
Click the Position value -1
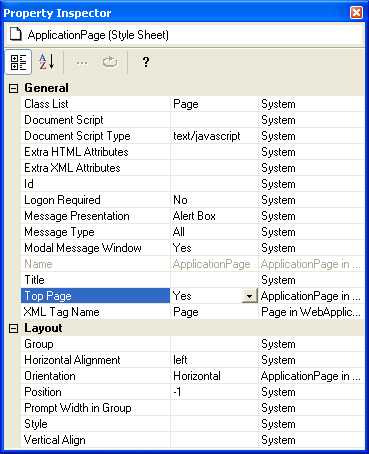click(x=214, y=392)
